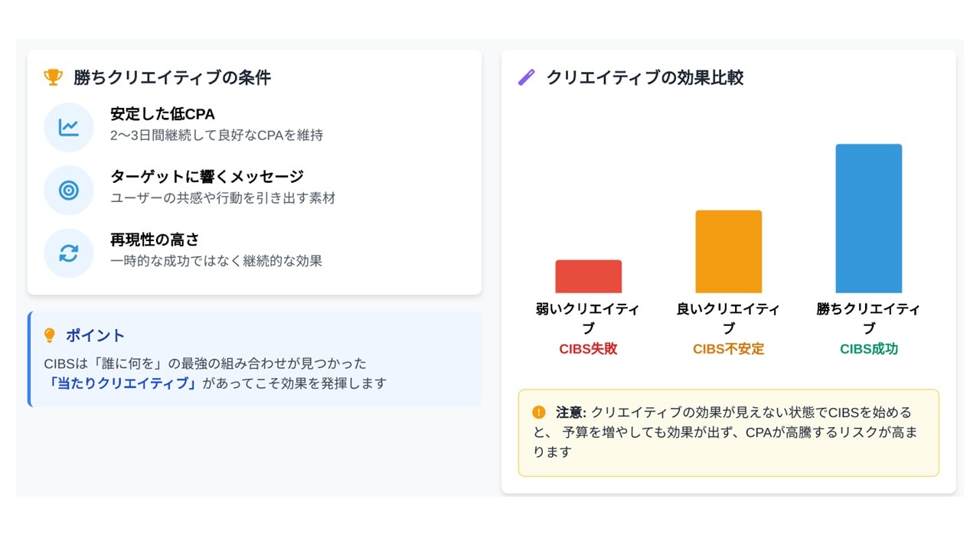The image size is (980, 551).
Task: Click the ターゲットに響くメッセージ title text
Action: (207, 177)
